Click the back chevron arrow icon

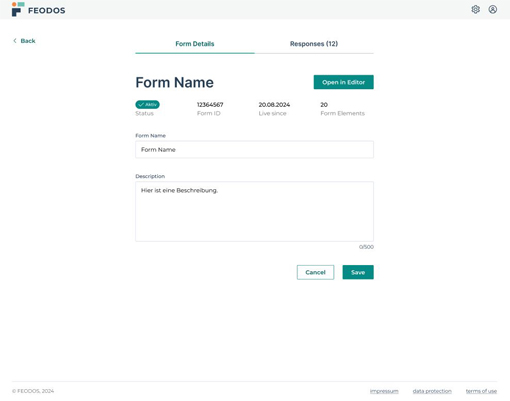coord(15,41)
